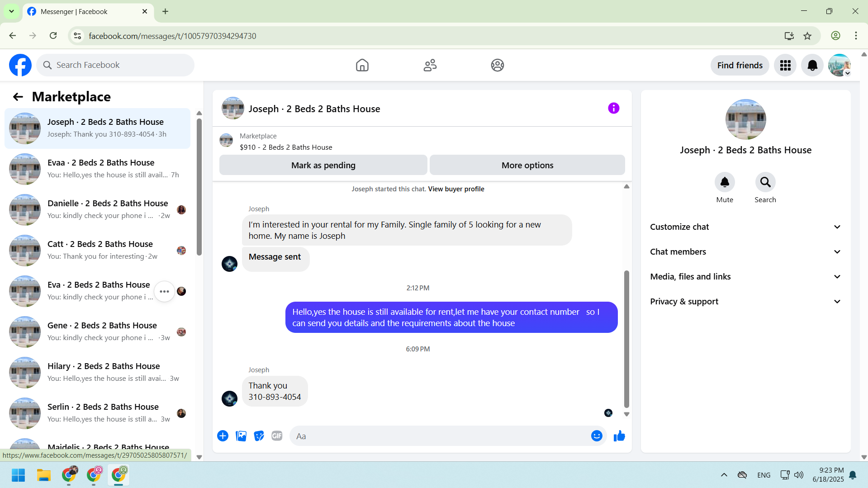Click the back arrow beside Marketplace

(x=18, y=97)
